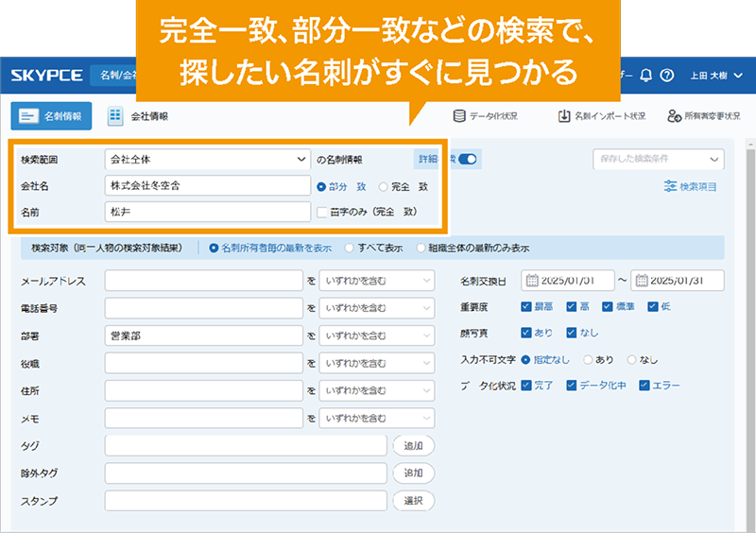Expand 部署 いずれかを含む dropdown

pos(376,335)
